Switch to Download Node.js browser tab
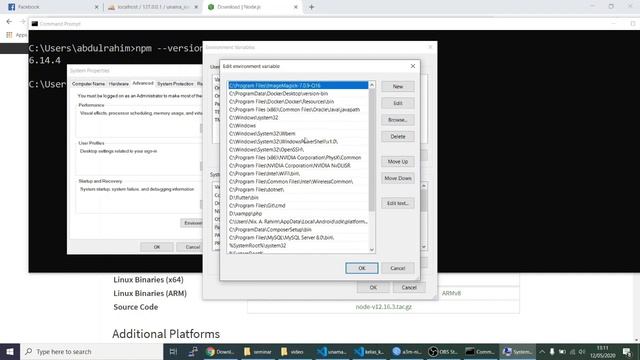Image resolution: width=640 pixels, height=360 pixels. [253, 7]
